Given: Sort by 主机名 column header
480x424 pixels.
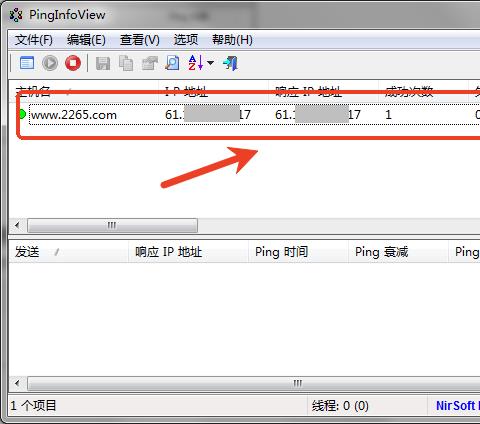Looking at the screenshot, I should [x=83, y=91].
